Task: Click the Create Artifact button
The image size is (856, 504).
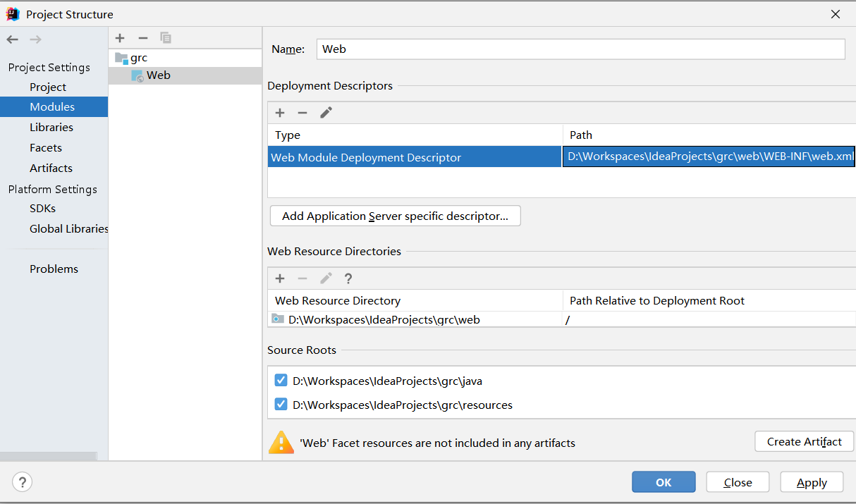Action: pos(805,441)
